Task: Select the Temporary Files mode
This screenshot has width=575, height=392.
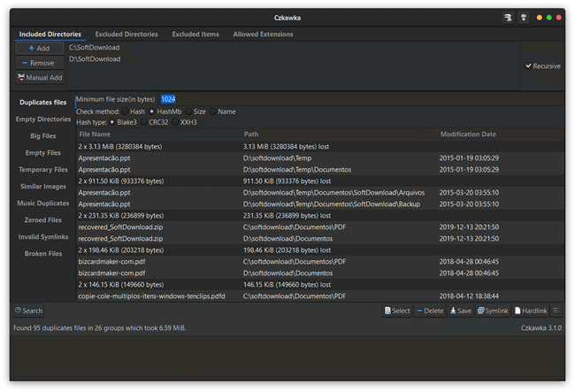Action: click(43, 170)
